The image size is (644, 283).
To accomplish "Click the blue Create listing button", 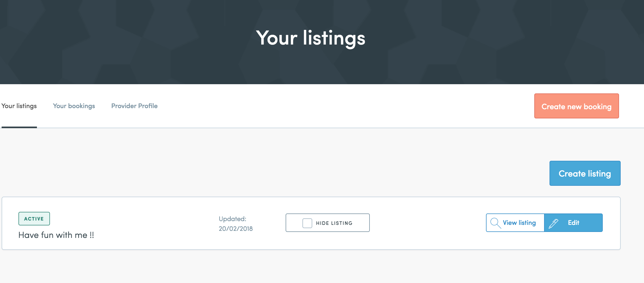I will pos(585,173).
